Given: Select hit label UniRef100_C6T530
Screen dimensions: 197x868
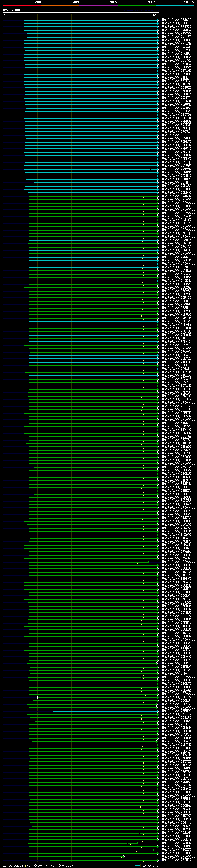Looking at the screenshot, I should [x=177, y=64].
